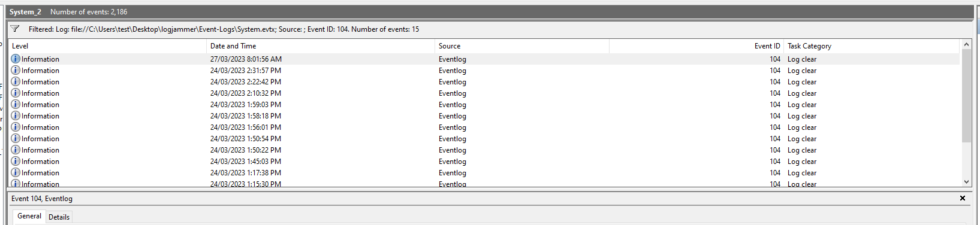Viewport: 980px width, 225px height.
Task: Click info icon for 1:50:22 PM event
Action: click(x=16, y=150)
